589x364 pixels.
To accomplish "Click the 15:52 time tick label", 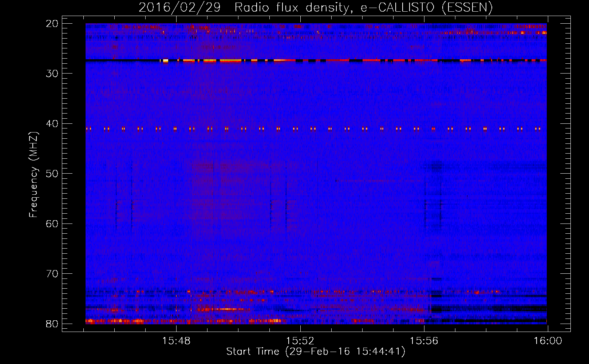I will (300, 341).
